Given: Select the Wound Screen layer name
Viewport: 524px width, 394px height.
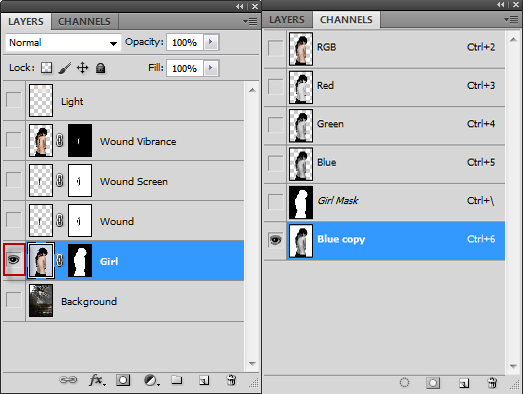Looking at the screenshot, I should click(134, 182).
